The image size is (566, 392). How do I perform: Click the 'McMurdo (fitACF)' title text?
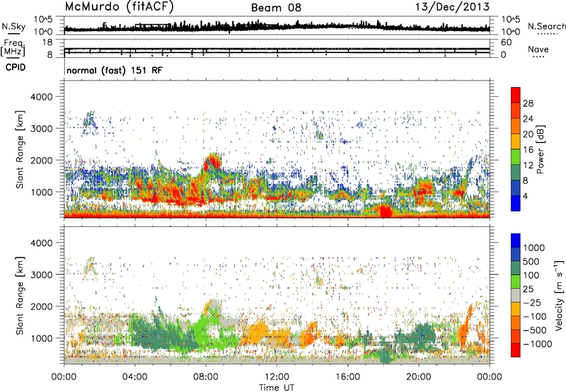point(119,7)
